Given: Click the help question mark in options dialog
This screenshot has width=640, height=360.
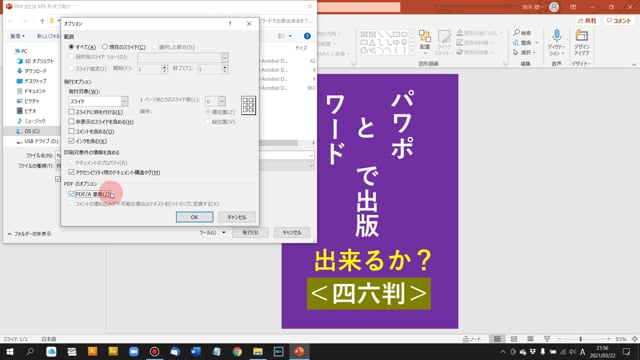Looking at the screenshot, I should (x=230, y=24).
